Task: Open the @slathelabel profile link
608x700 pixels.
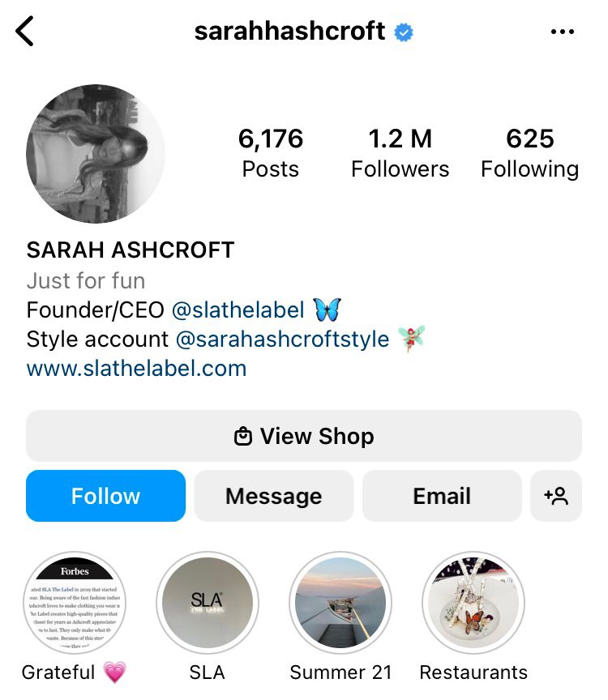Action: point(238,309)
